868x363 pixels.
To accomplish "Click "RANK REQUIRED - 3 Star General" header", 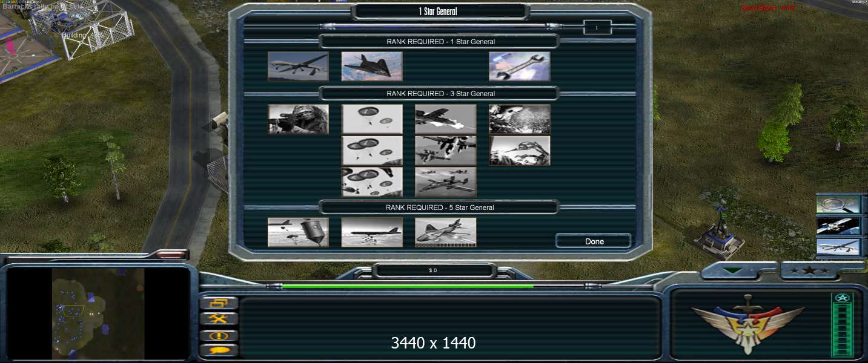I will click(440, 94).
